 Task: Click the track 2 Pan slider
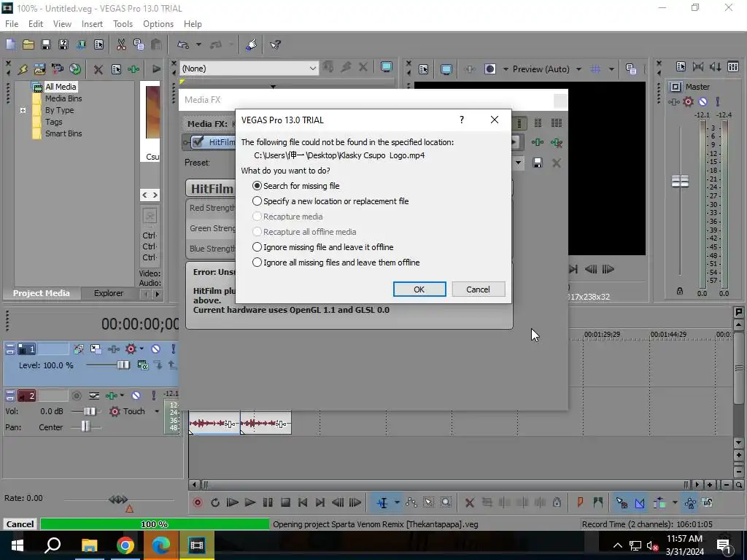click(85, 427)
